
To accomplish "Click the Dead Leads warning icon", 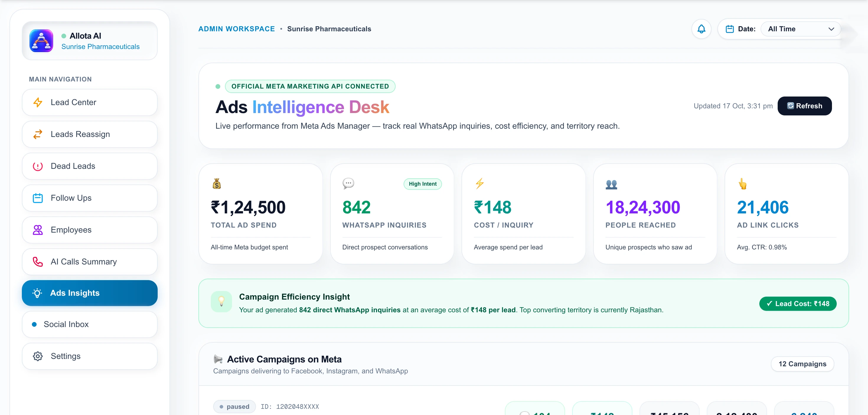I will tap(38, 166).
